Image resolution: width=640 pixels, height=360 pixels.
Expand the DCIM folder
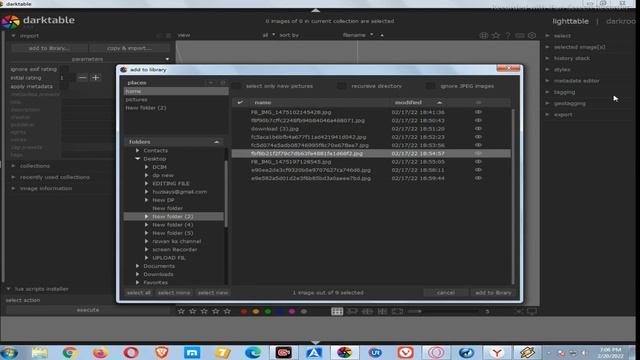point(146,167)
